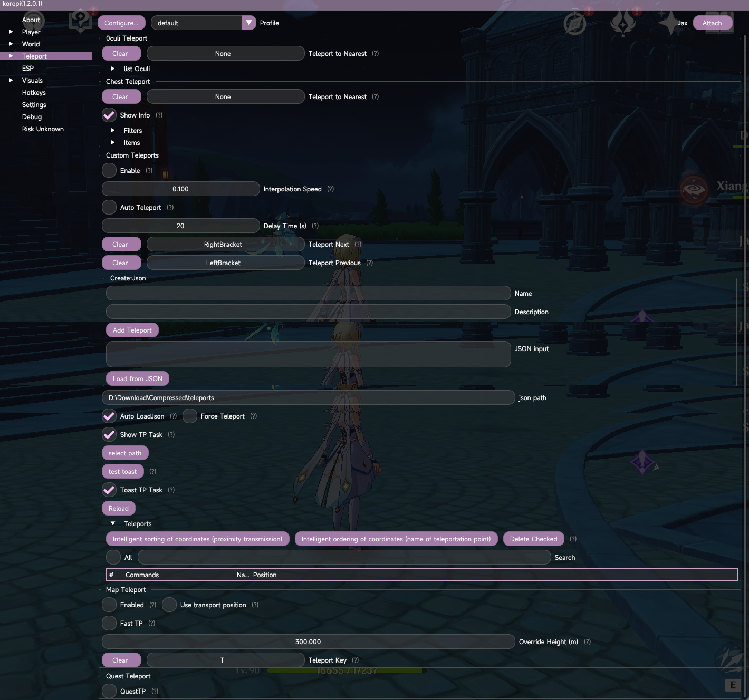Click the Interpolation Speed slider
Screen dimensions: 749x700
[180, 189]
